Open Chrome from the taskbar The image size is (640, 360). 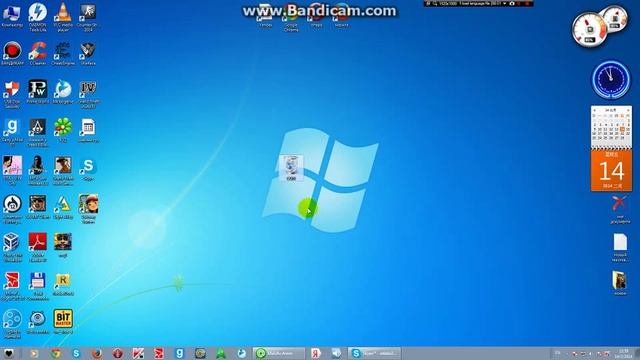[x=56, y=353]
